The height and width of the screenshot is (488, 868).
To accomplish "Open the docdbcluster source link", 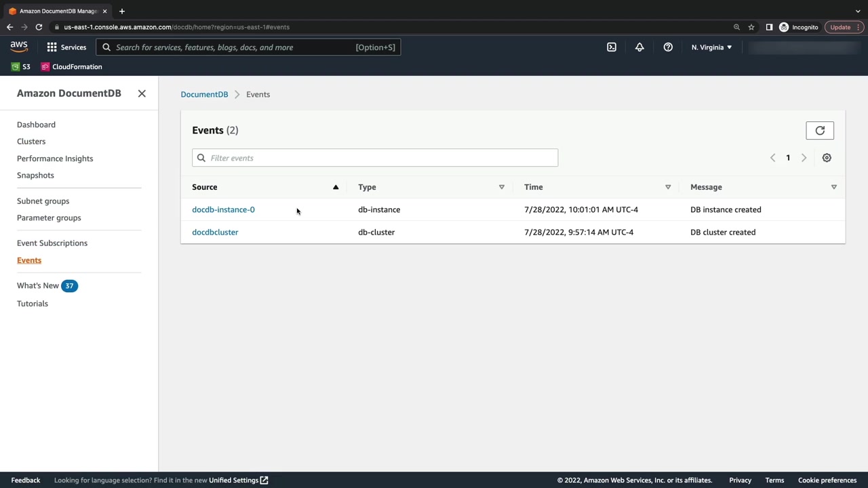I will (x=215, y=232).
